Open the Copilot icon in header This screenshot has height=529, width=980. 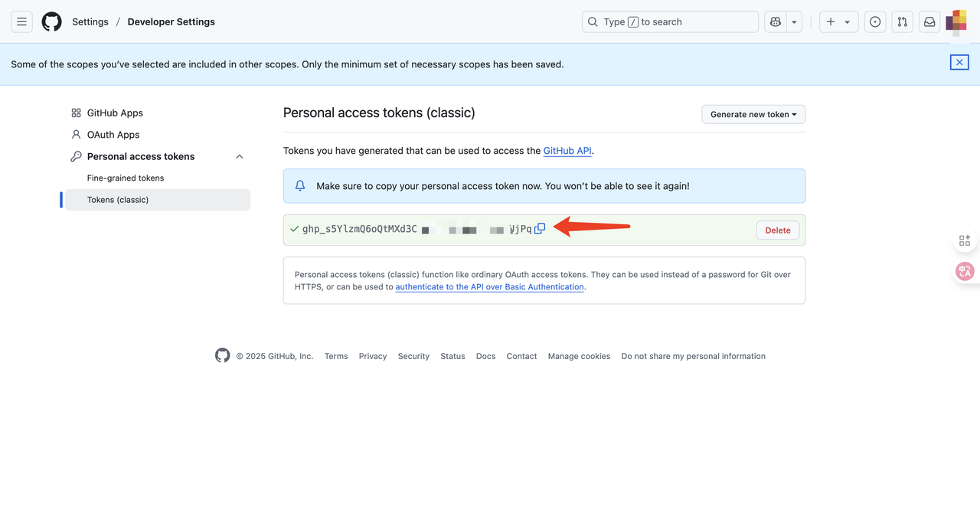tap(776, 22)
